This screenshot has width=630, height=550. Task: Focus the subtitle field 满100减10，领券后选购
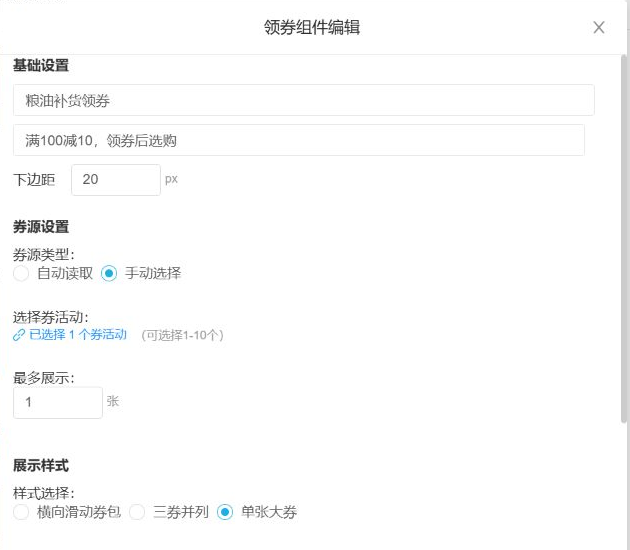pyautogui.click(x=299, y=140)
